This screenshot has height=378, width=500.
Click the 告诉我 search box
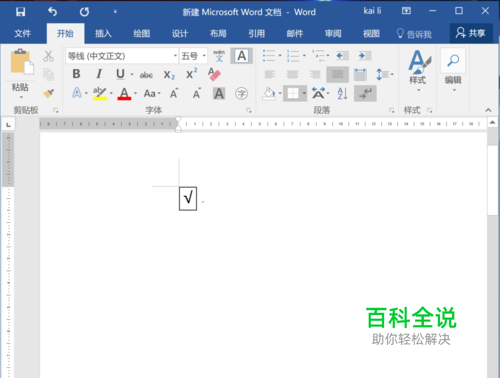414,34
